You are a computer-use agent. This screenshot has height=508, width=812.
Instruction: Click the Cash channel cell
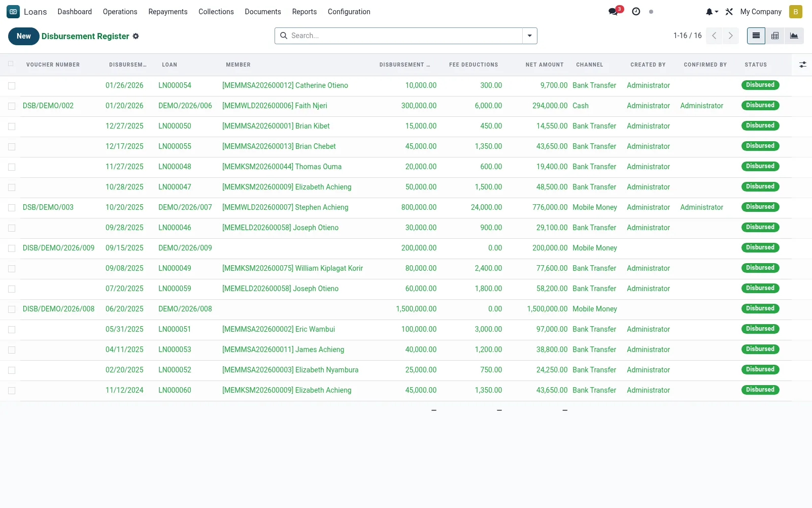pos(581,106)
